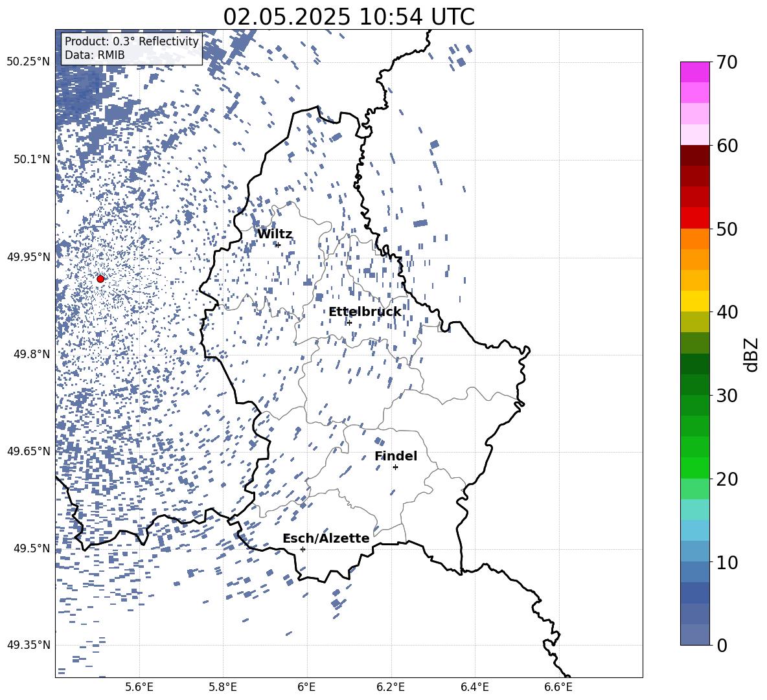Click the red radar location marker
The image size is (767, 700).
pyautogui.click(x=100, y=279)
